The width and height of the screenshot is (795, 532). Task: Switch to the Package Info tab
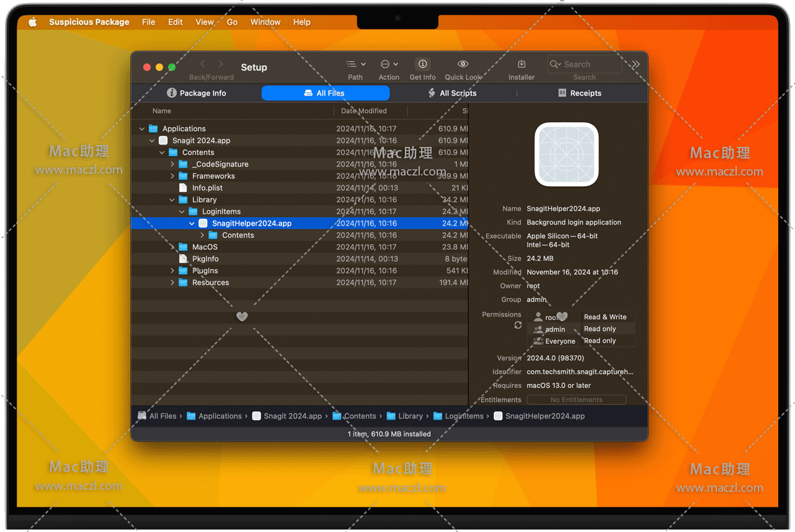(197, 93)
